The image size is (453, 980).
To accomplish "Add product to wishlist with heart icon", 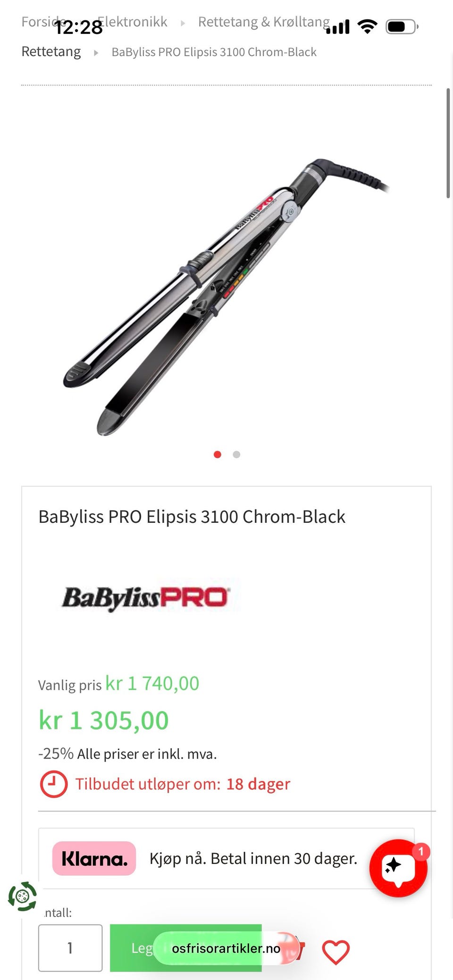I will tap(336, 952).
